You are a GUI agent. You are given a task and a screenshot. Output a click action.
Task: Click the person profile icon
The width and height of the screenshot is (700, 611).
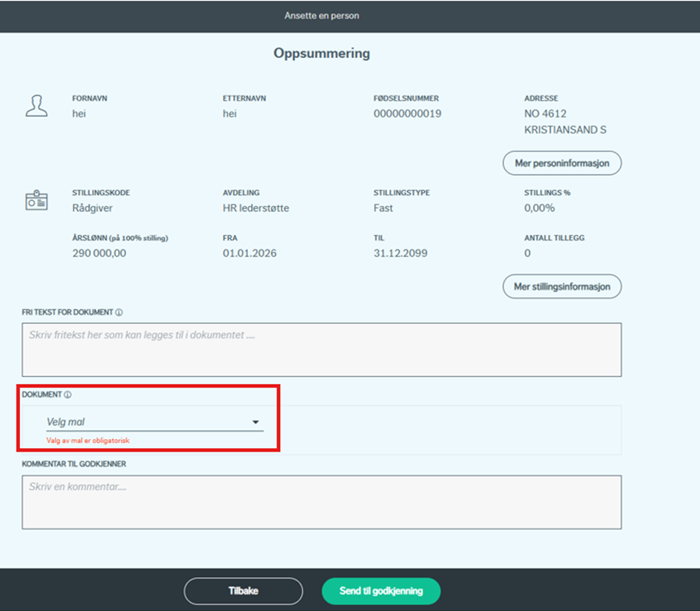36,106
